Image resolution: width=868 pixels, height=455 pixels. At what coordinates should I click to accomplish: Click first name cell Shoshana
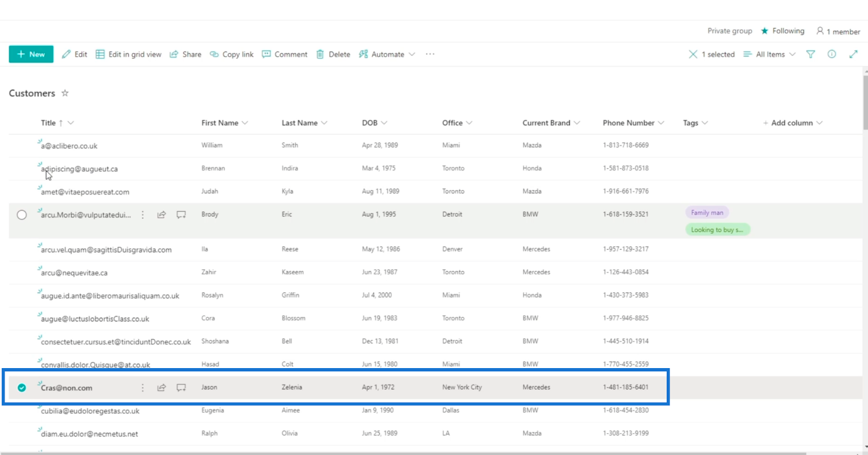tap(215, 342)
